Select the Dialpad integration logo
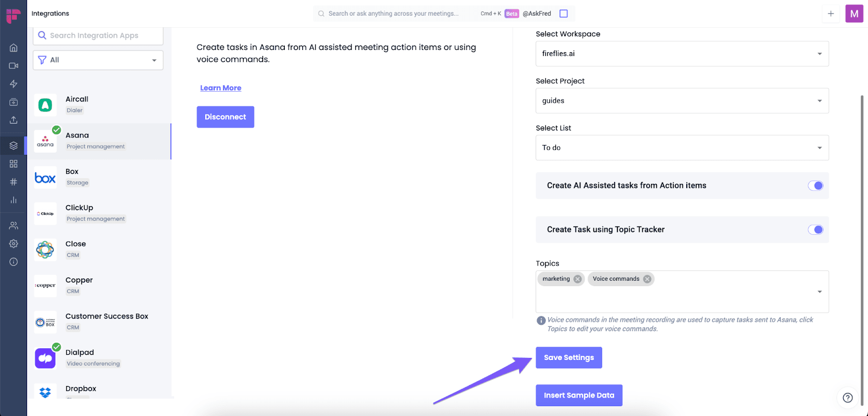Image resolution: width=868 pixels, height=416 pixels. 46,358
